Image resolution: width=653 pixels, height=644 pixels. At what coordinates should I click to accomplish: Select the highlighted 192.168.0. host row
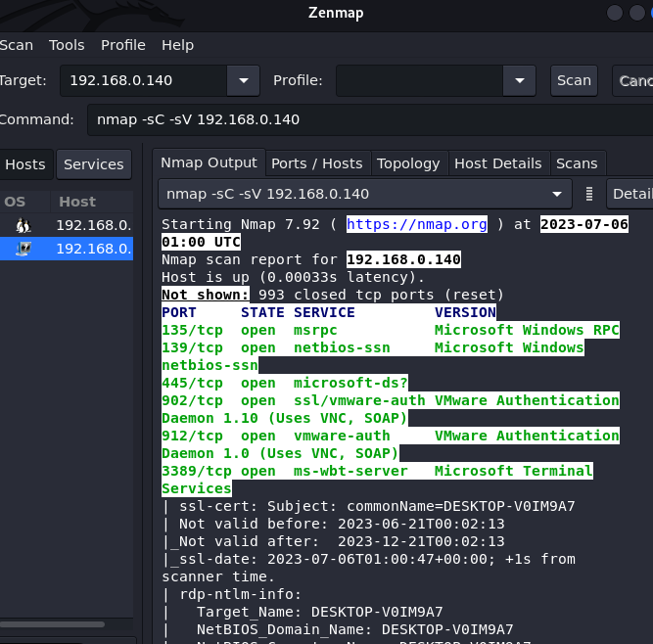(x=67, y=249)
